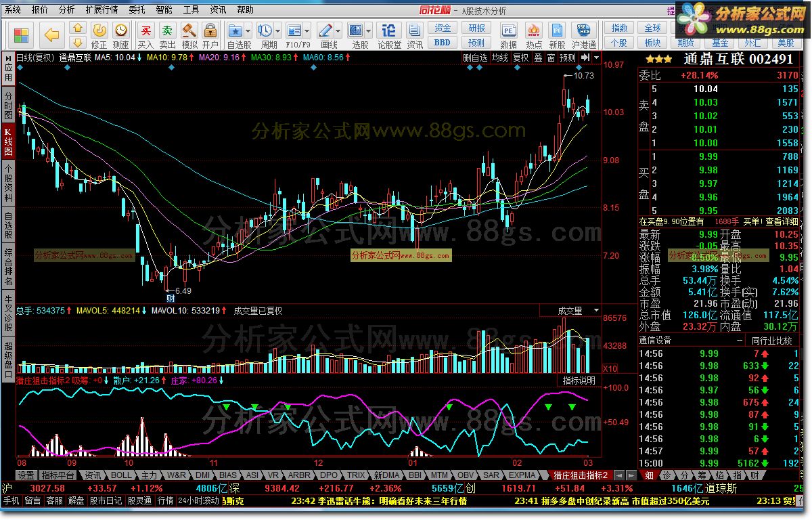Click the 测速 (speed test) clock icon
The image size is (812, 520).
(x=120, y=30)
